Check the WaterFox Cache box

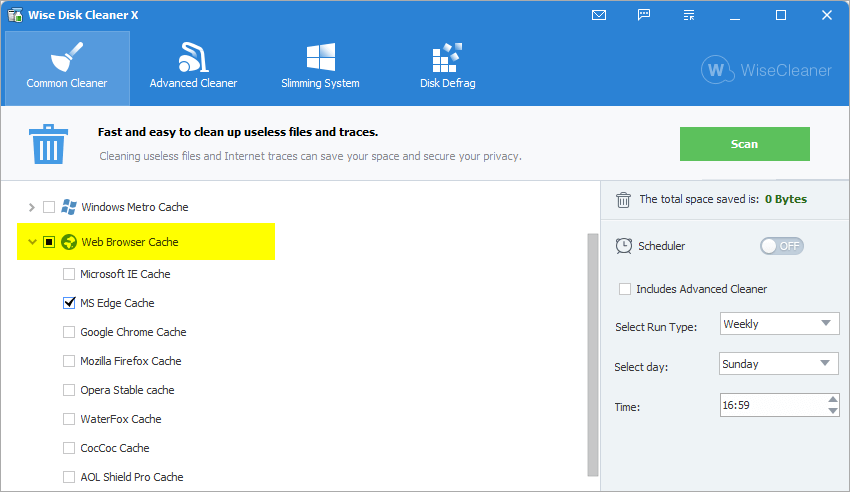coord(69,419)
